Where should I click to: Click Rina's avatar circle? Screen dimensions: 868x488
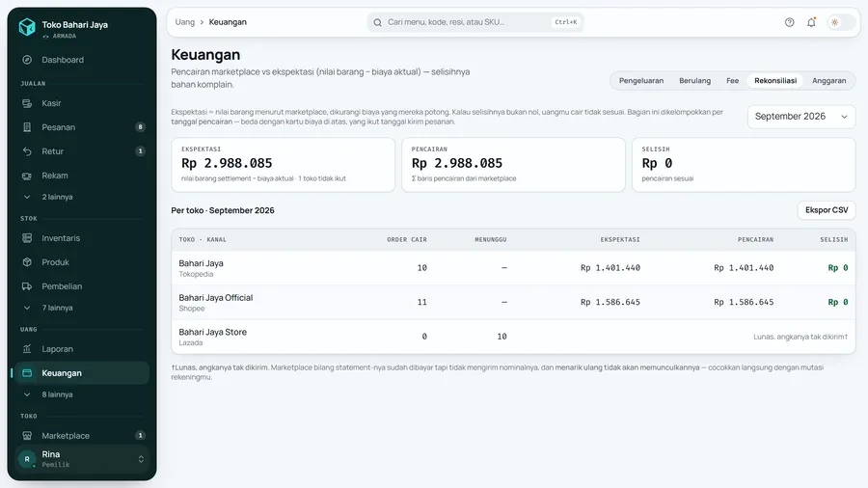click(27, 459)
